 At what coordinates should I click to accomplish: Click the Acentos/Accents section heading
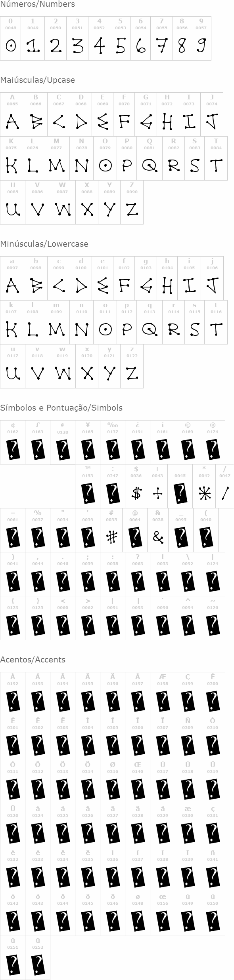[x=33, y=660]
